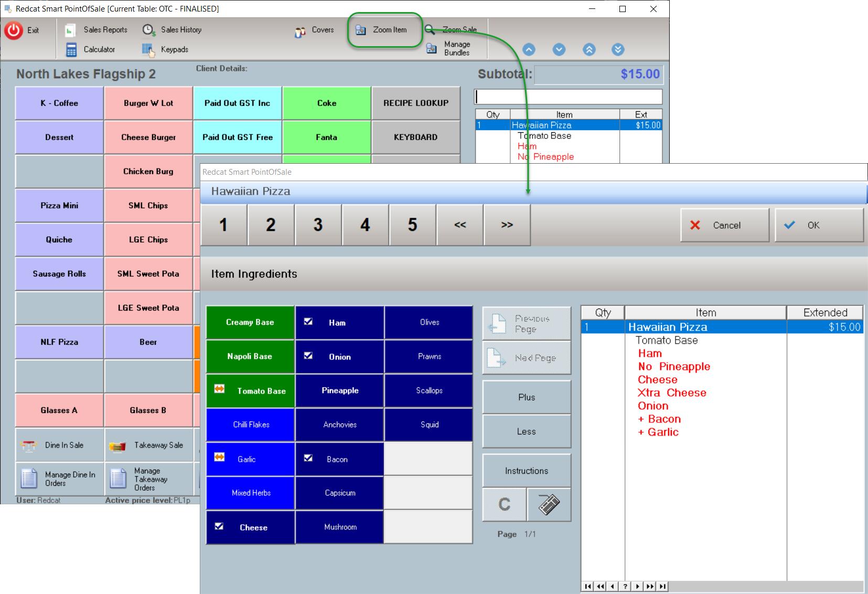Screen dimensions: 868x594
Task: Click the Covers icon
Action: pyautogui.click(x=300, y=31)
